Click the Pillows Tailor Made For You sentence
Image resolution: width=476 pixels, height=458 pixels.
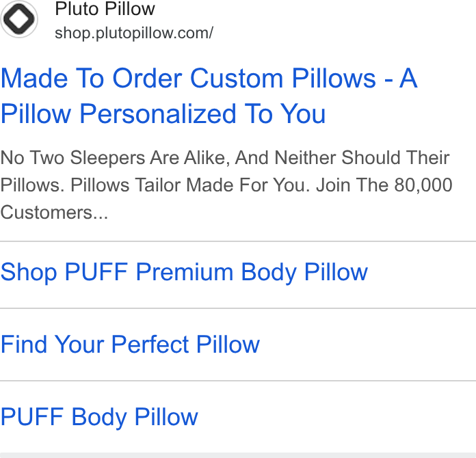(190, 185)
